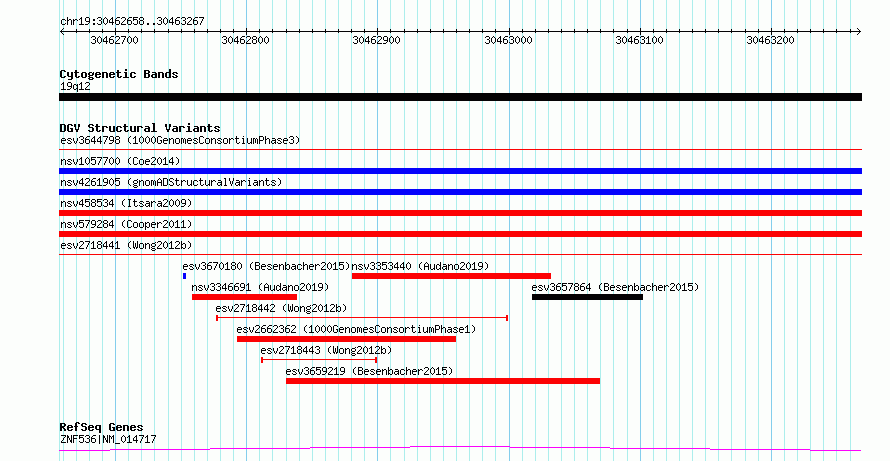Select the nsv1057700 (Coe2014) blue bar

pos(460,171)
